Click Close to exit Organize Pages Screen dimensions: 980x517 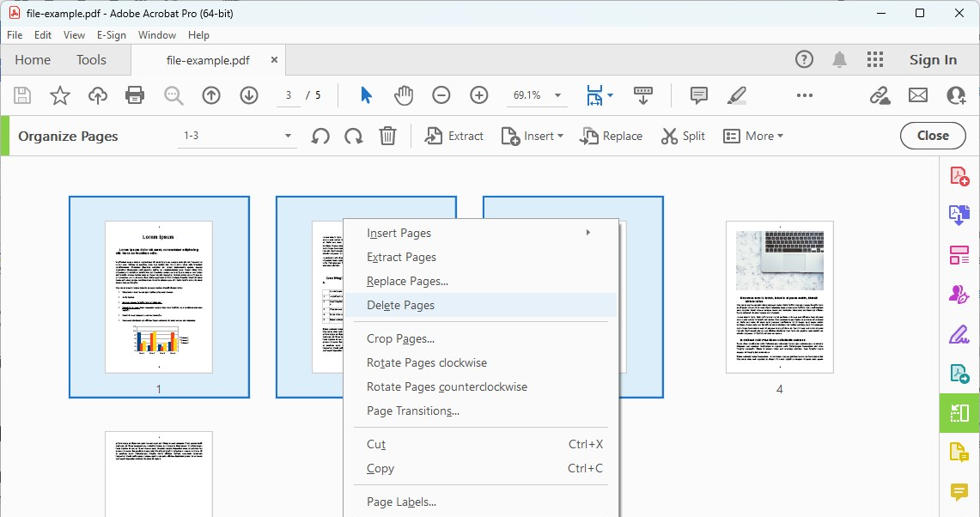pos(933,136)
